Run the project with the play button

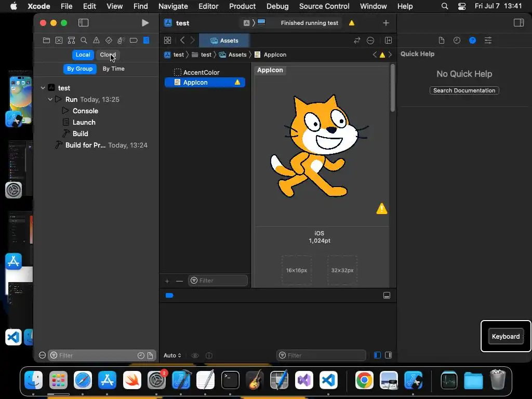[x=145, y=23]
